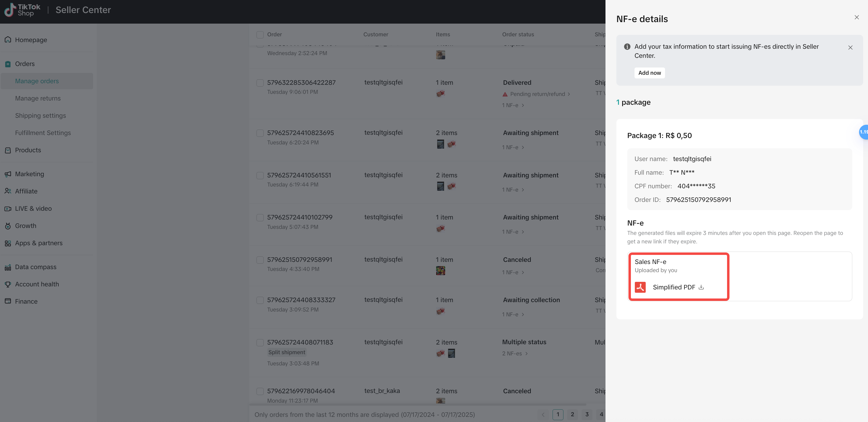Click the info icon in tax banner
The height and width of the screenshot is (422, 868).
pos(627,47)
